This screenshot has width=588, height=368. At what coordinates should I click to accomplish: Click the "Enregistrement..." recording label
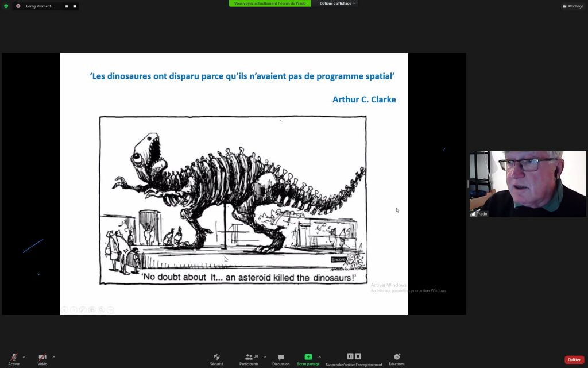pyautogui.click(x=40, y=6)
